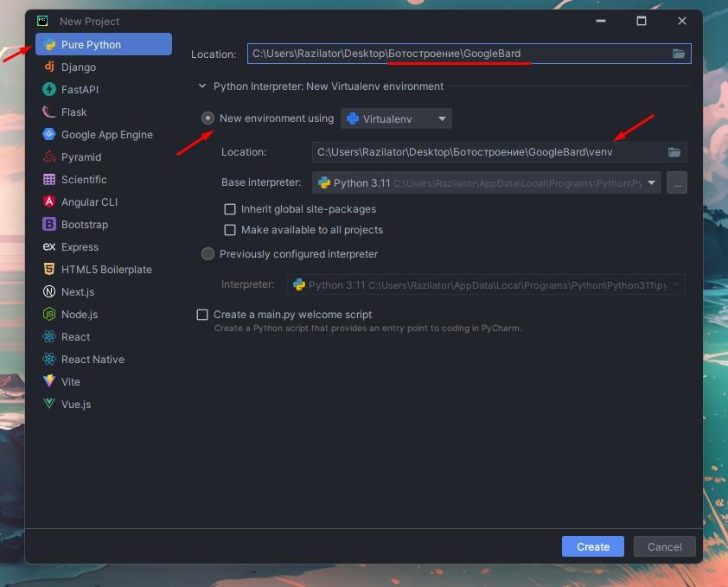
Task: Click the Flask horn icon
Action: click(49, 112)
